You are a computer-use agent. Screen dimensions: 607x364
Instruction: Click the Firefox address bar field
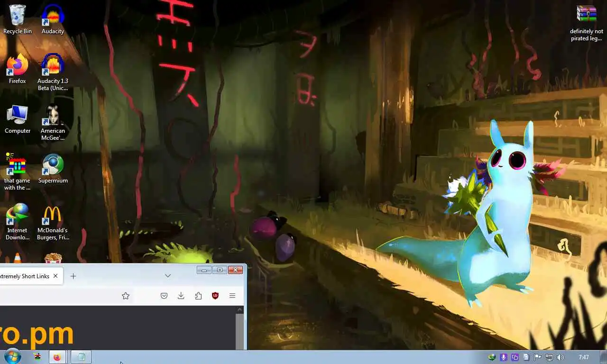point(66,296)
